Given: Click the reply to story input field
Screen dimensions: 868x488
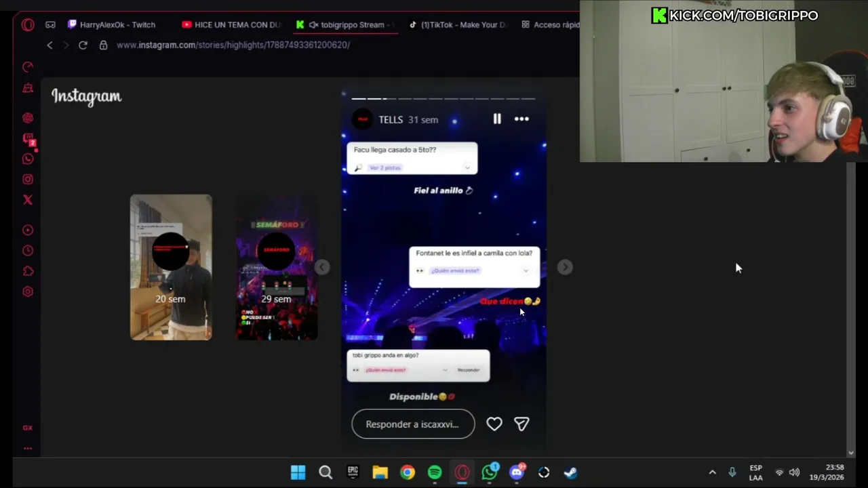Looking at the screenshot, I should (413, 424).
